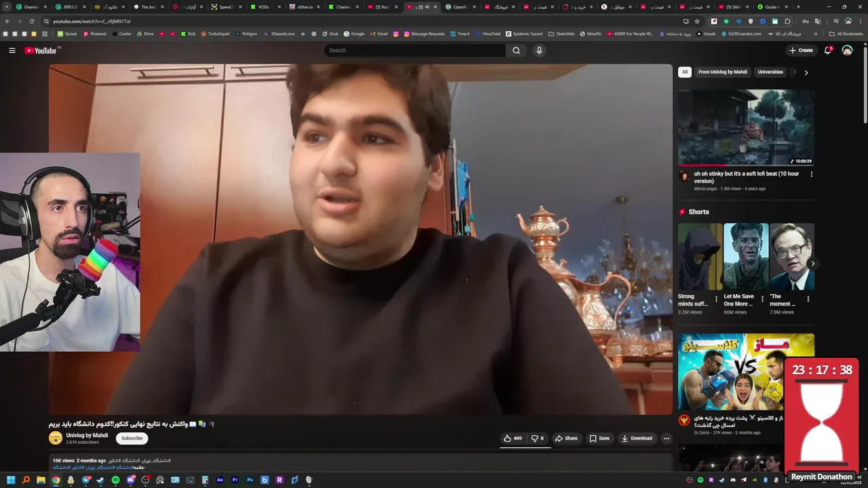Open a new Chrome tab
The image size is (868, 488).
tap(798, 7)
